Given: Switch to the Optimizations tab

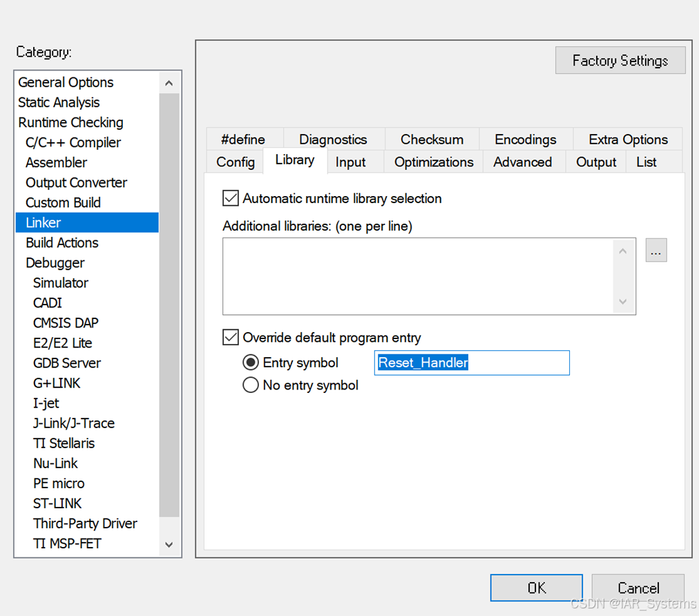Looking at the screenshot, I should coord(433,162).
